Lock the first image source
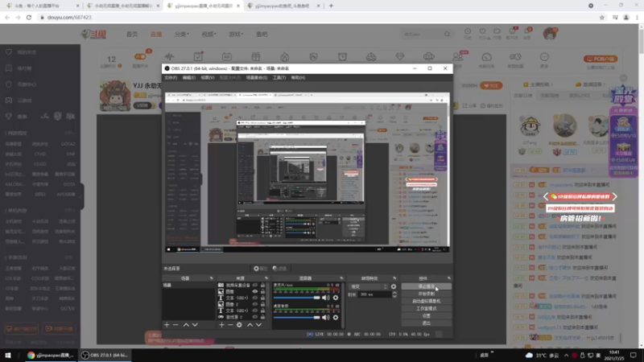The height and width of the screenshot is (362, 644). 263,291
